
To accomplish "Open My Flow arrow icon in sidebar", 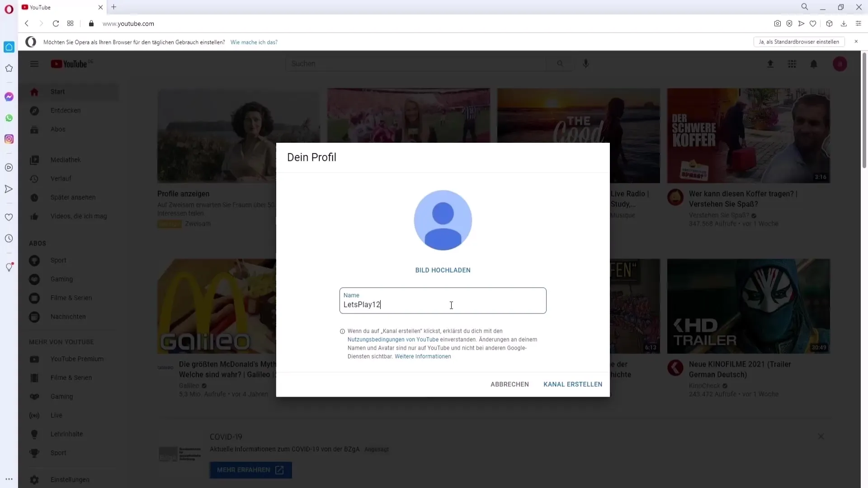I will 9,189.
